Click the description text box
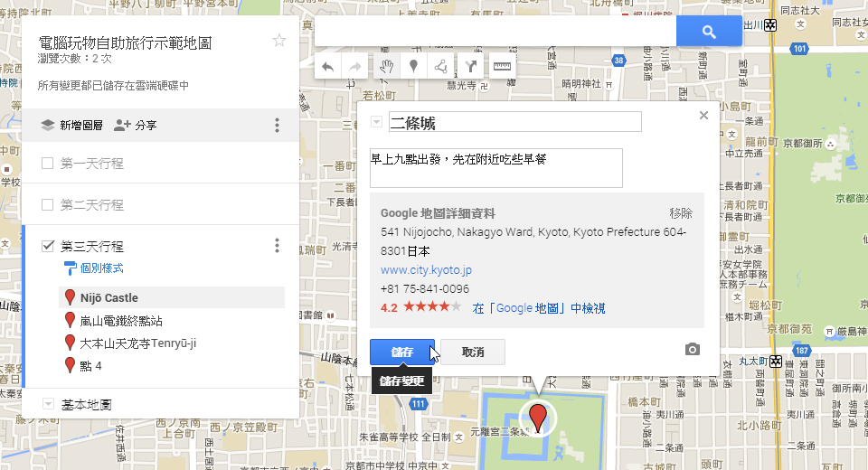868x470 pixels. pos(496,168)
